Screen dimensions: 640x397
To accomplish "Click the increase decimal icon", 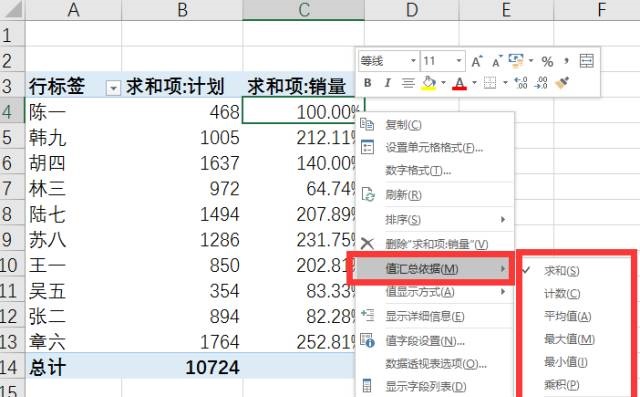I will (x=520, y=83).
